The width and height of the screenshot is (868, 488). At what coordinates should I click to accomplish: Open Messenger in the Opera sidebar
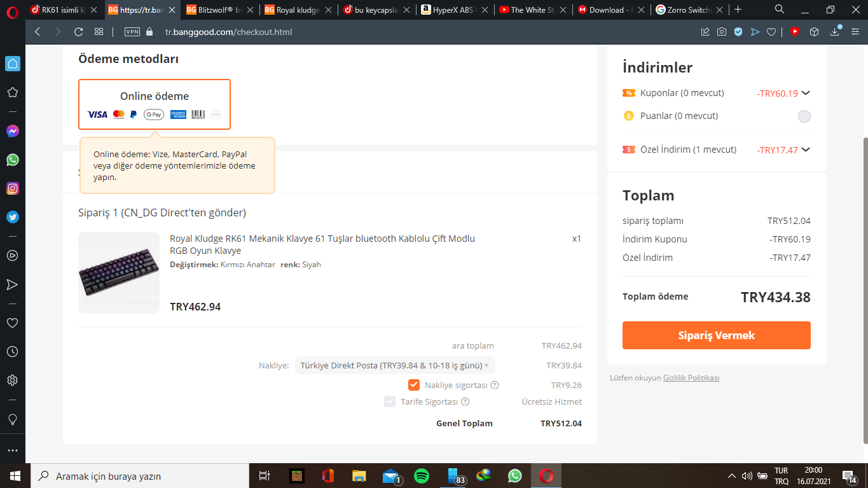point(12,131)
